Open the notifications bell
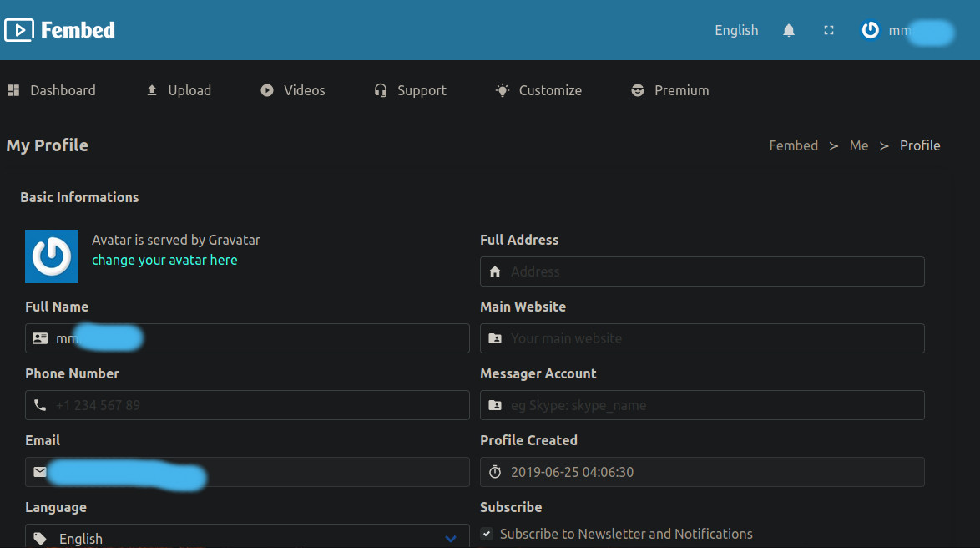Viewport: 980px width, 548px height. [789, 30]
